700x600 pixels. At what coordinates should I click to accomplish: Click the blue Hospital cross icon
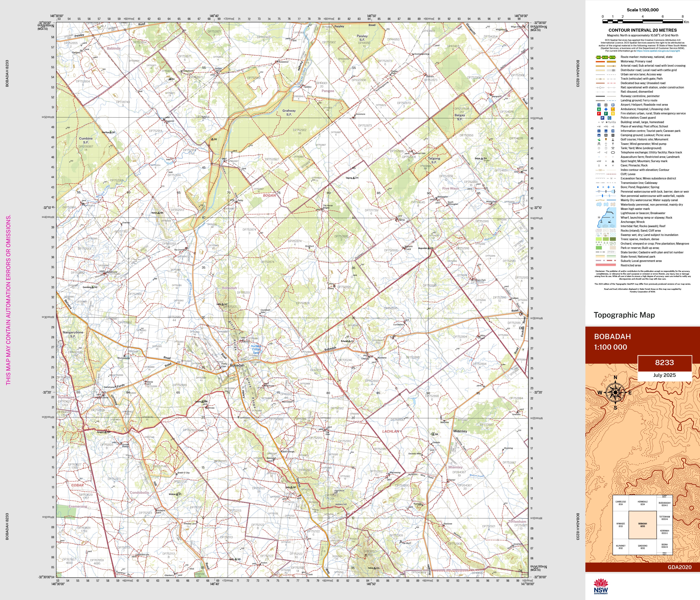(606, 110)
